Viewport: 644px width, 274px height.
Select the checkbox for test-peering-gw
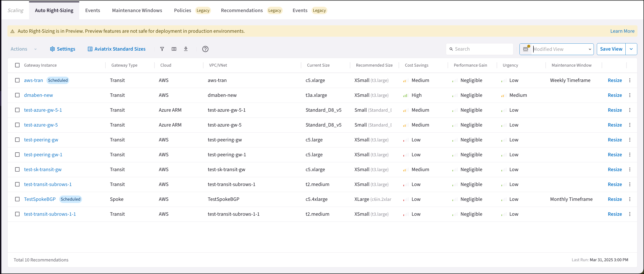tap(17, 140)
